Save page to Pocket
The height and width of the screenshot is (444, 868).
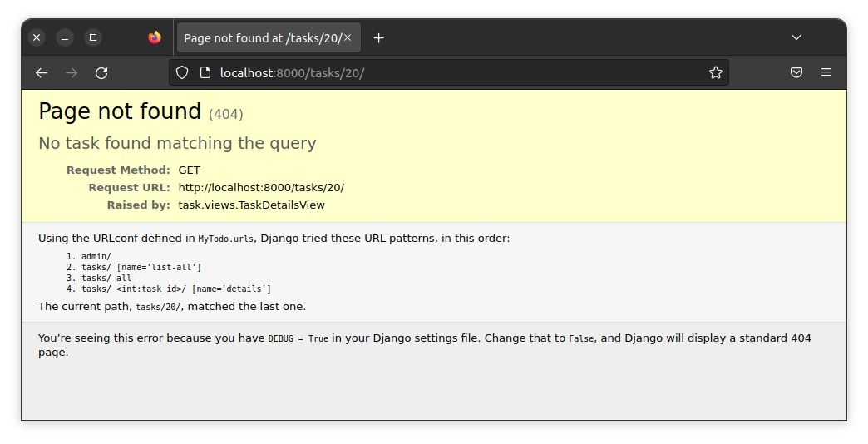796,73
